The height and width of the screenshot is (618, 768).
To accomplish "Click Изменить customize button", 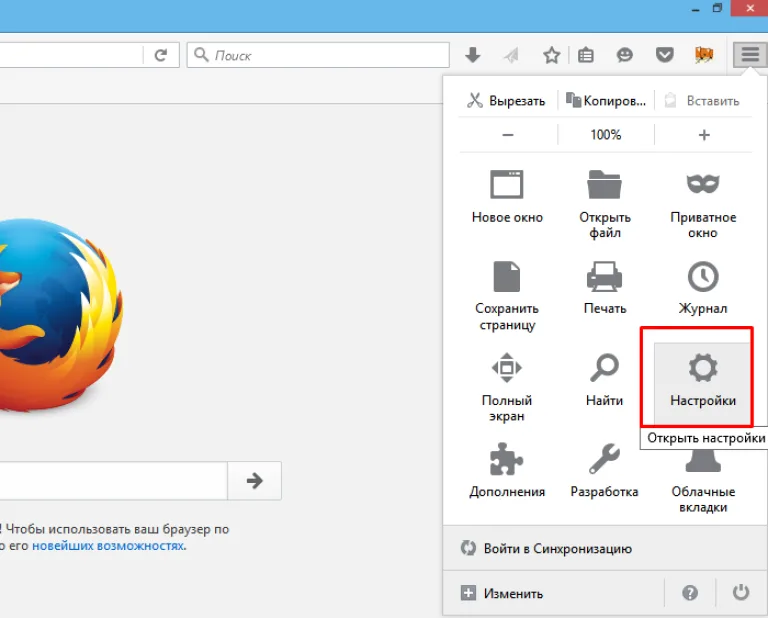I will click(x=553, y=593).
